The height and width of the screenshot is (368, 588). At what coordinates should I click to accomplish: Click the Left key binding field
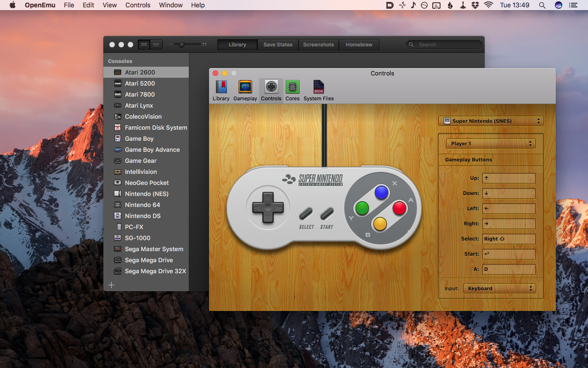(x=509, y=208)
